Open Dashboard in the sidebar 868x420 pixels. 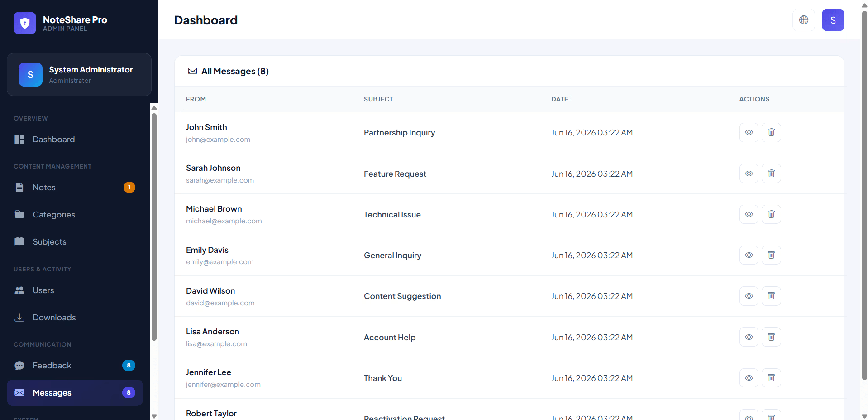75,140
